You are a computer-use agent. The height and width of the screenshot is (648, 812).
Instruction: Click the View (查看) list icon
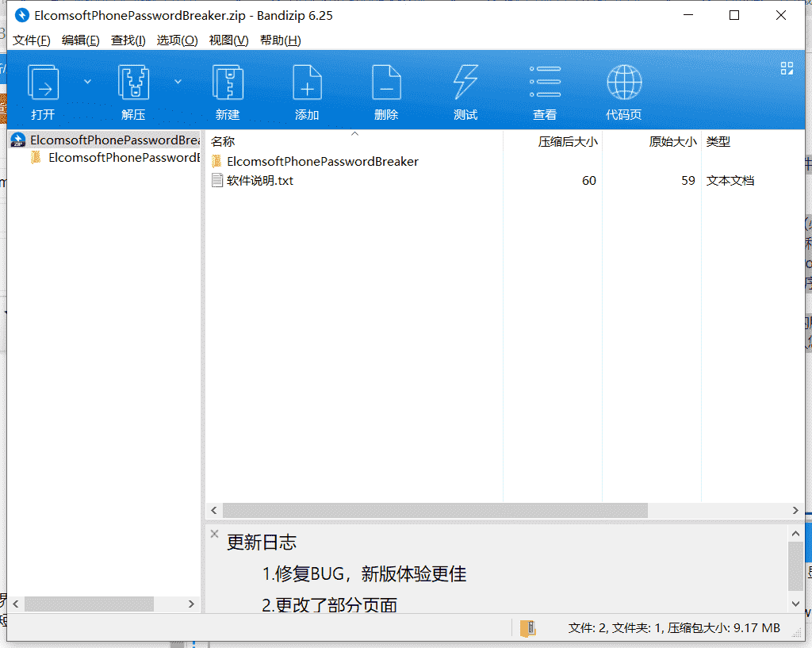pos(545,82)
